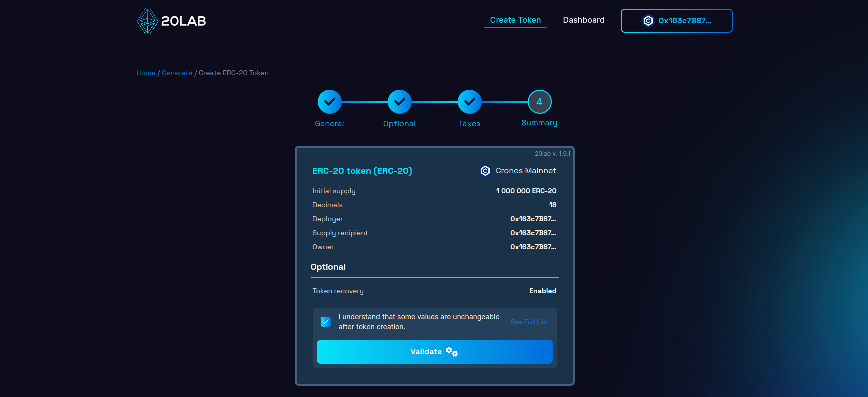868x397 pixels.
Task: Click the ERC-20 token (ERC-20) heading
Action: [x=362, y=171]
